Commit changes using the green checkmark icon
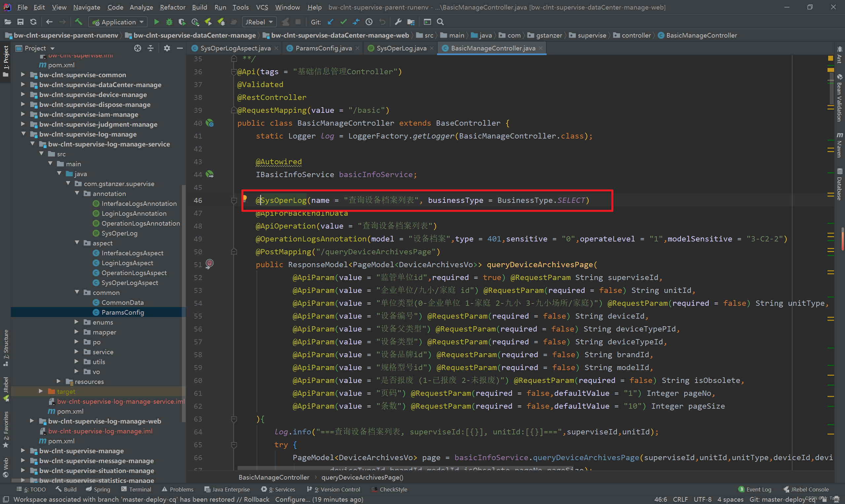Viewport: 845px width, 504px height. pyautogui.click(x=343, y=22)
